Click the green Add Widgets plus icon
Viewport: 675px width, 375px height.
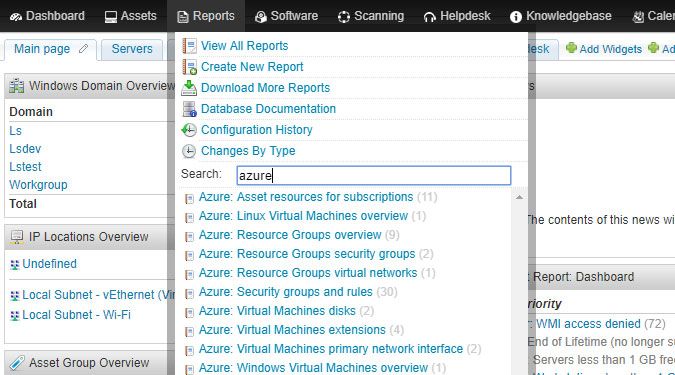tap(571, 48)
